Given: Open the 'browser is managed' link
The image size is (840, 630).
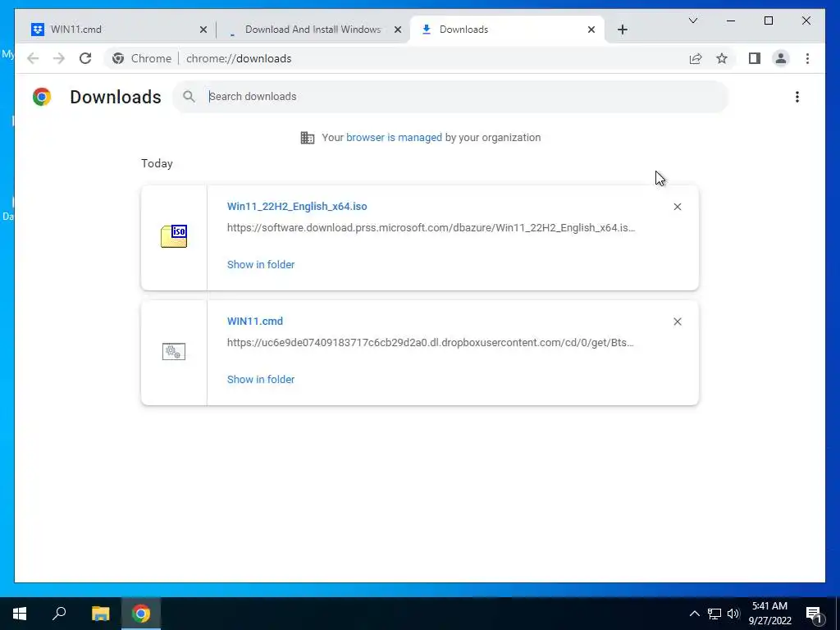Looking at the screenshot, I should [394, 138].
